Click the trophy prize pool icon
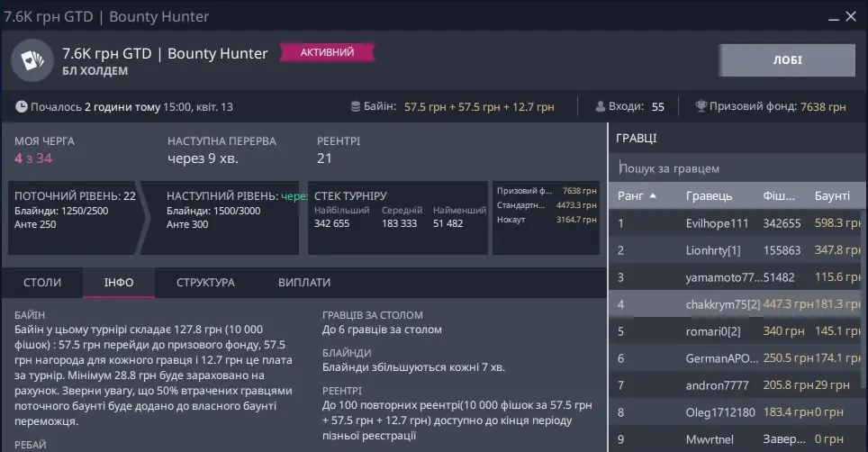868x452 pixels. click(701, 107)
